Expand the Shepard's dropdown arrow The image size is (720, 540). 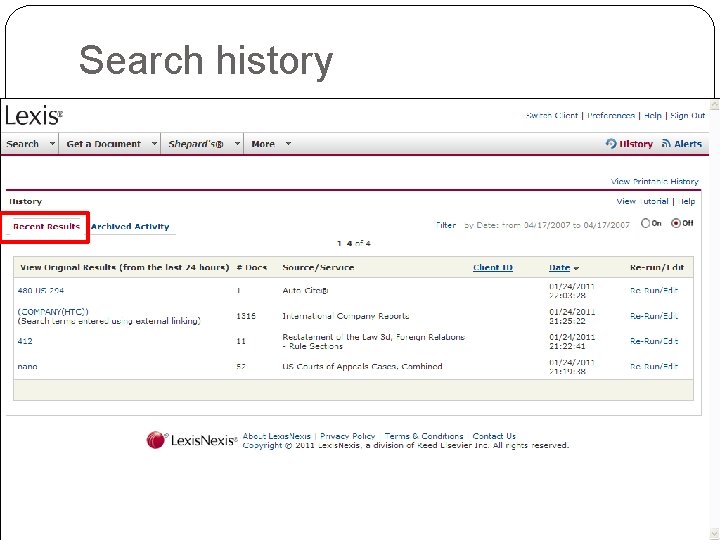click(237, 144)
